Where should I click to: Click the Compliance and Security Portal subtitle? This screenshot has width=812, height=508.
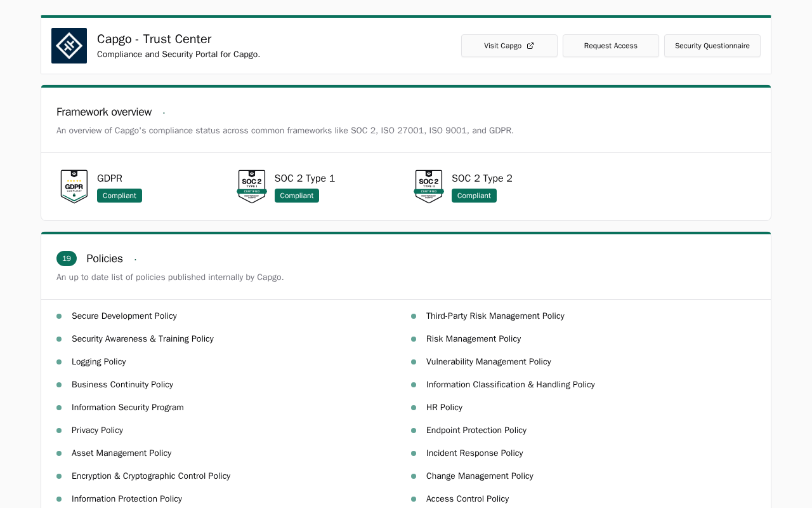pos(179,55)
